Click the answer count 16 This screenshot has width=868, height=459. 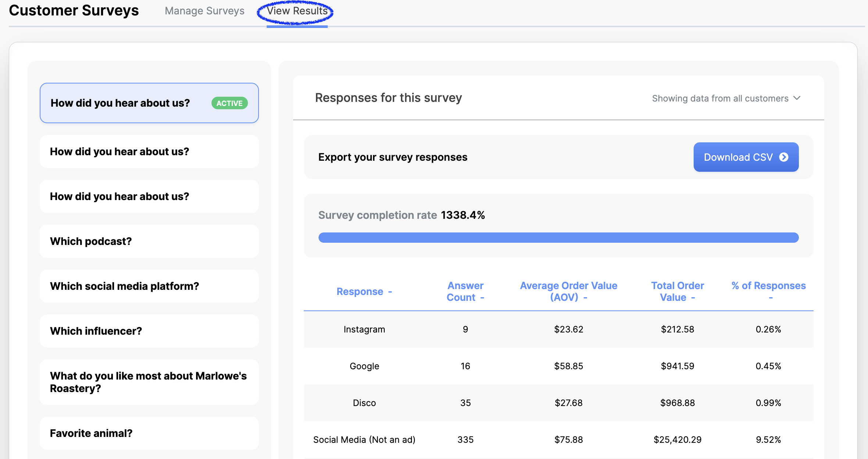pyautogui.click(x=465, y=366)
